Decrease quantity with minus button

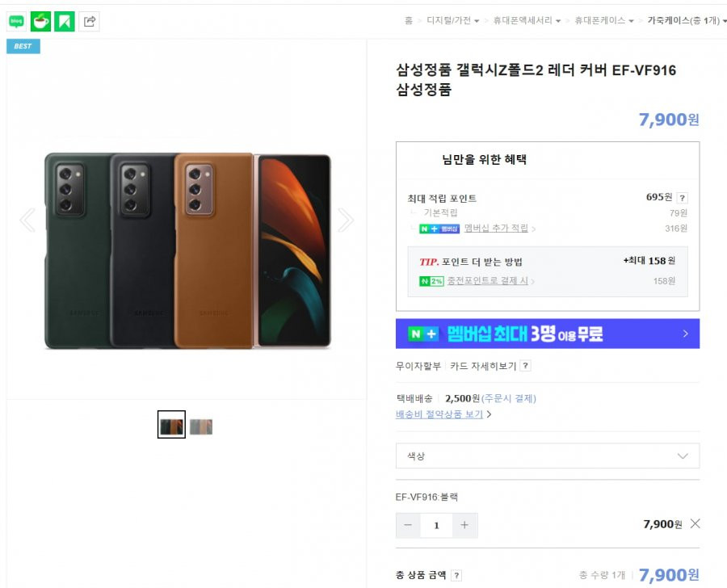[408, 525]
